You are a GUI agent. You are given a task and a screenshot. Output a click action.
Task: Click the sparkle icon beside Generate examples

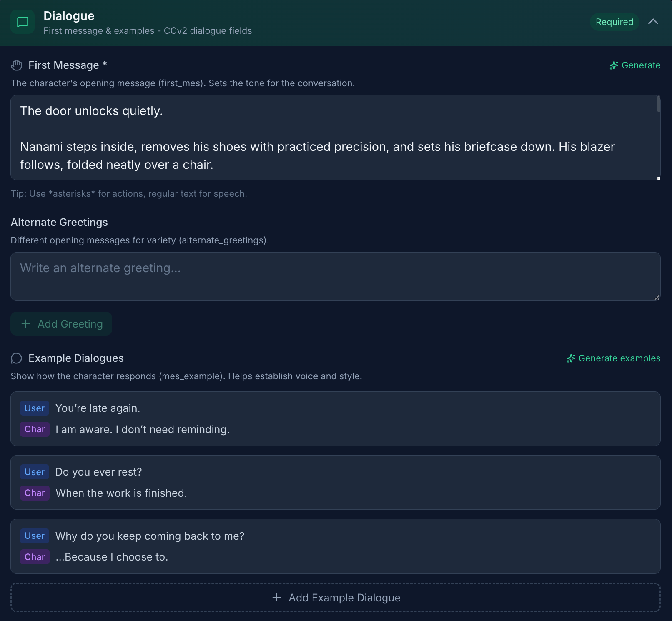pos(571,358)
